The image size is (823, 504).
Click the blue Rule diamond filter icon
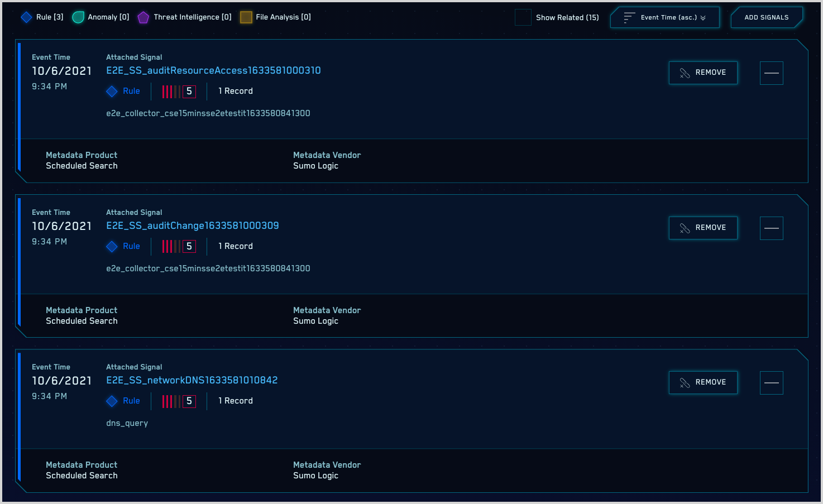coord(26,17)
